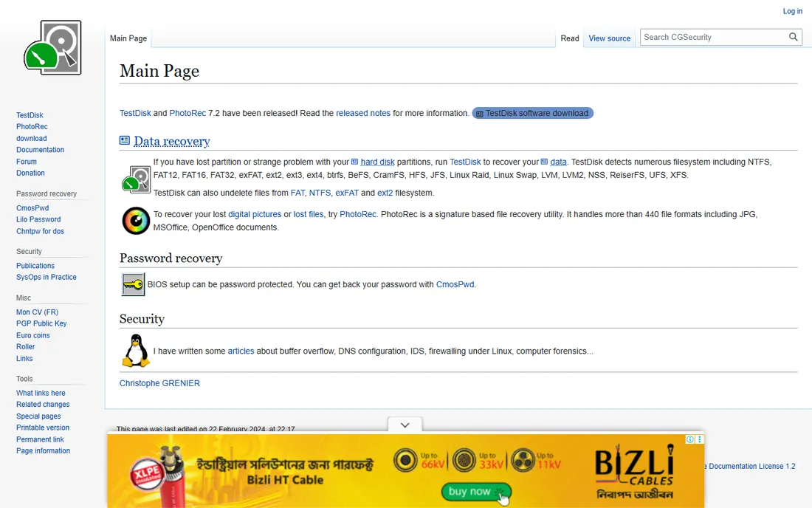812x508 pixels.
Task: Open the lost files link
Action: pyautogui.click(x=309, y=214)
